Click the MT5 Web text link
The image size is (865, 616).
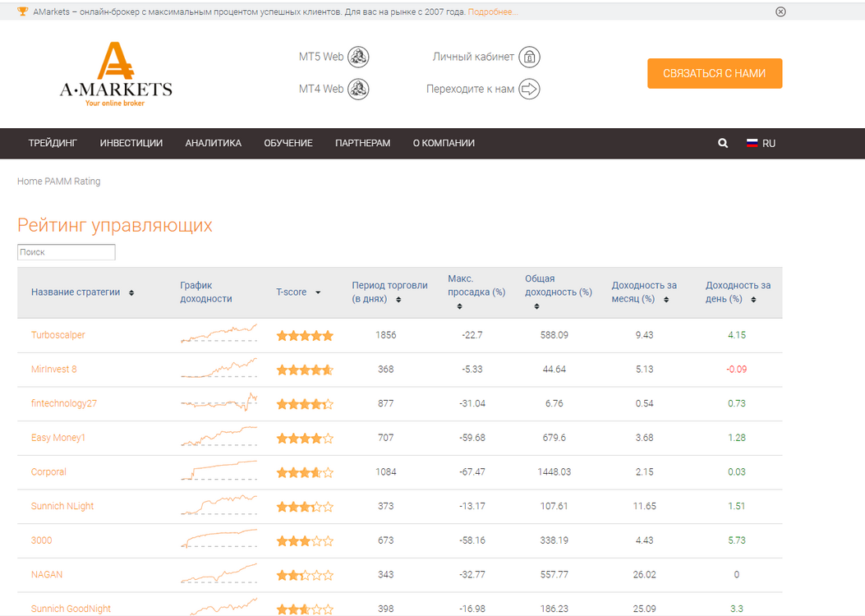point(321,57)
